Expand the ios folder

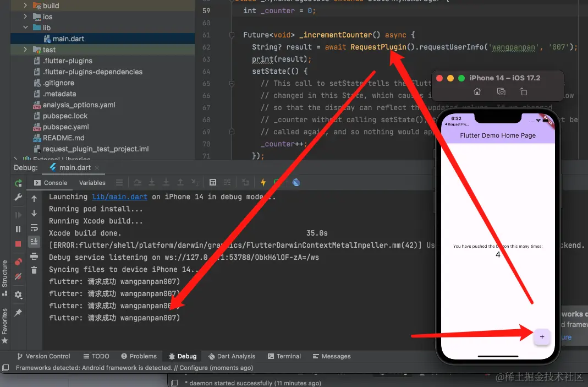tap(25, 16)
